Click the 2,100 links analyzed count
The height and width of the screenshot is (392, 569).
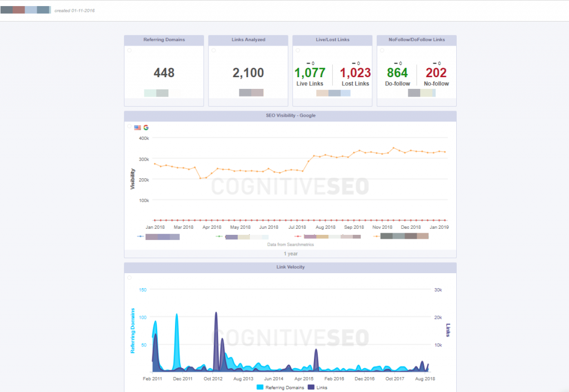pyautogui.click(x=248, y=73)
